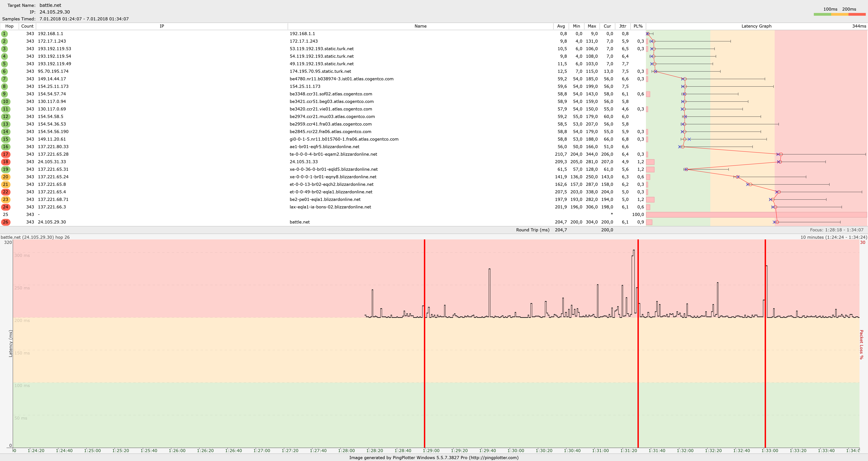
Task: Click the green hop 1 circle icon
Action: (4, 34)
